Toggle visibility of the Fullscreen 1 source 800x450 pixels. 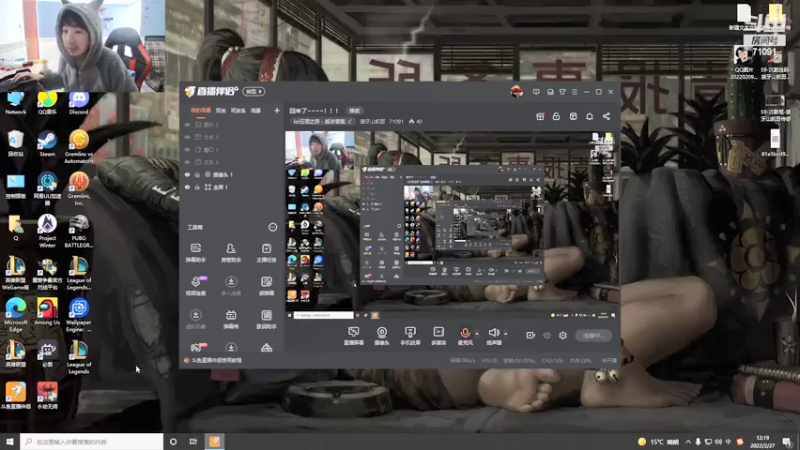point(187,187)
